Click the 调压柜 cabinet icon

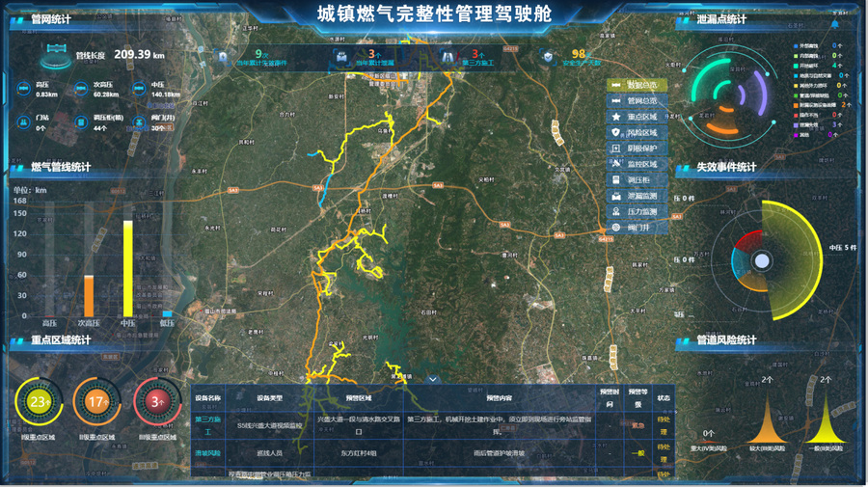616,180
